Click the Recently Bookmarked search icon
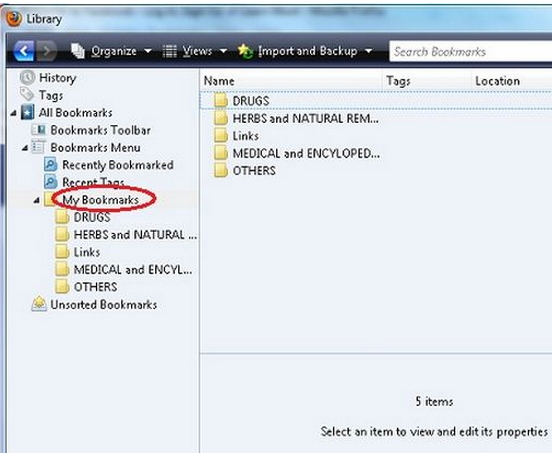552x454 pixels. point(50,165)
